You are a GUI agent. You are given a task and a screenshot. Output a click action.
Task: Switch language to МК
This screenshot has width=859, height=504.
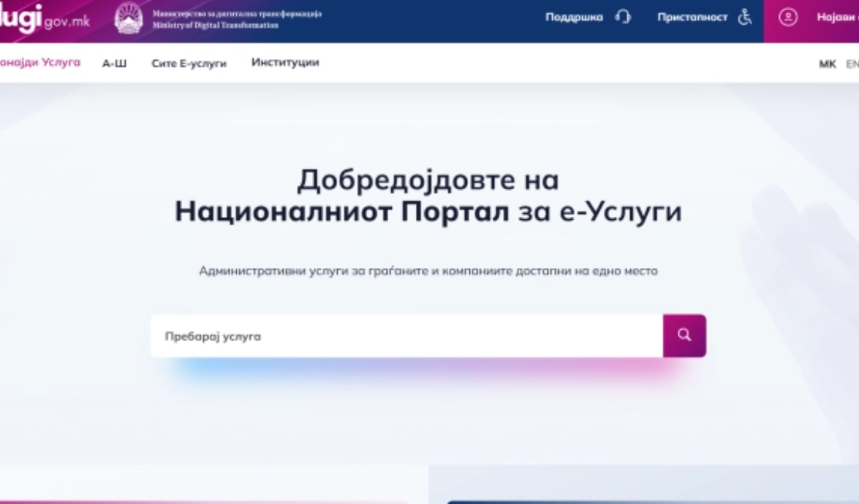(x=827, y=64)
